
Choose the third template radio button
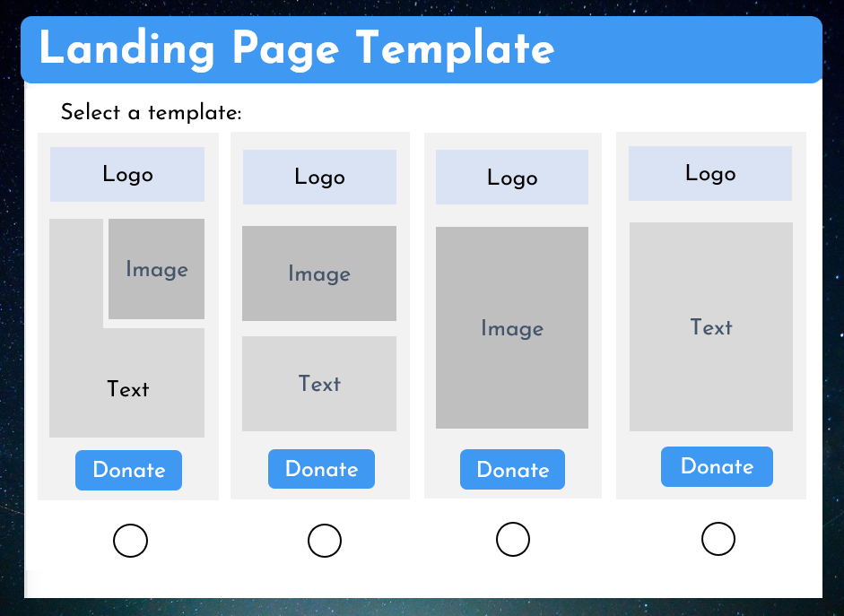(513, 539)
